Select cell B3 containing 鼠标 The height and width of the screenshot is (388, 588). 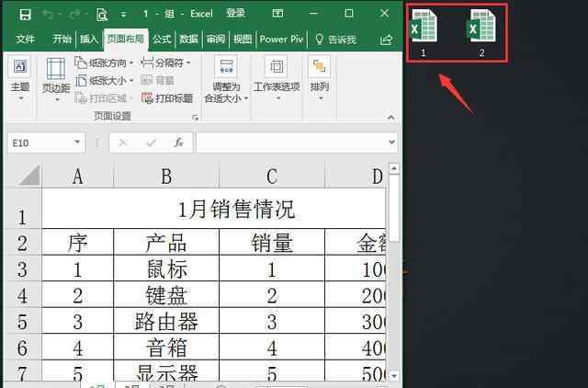point(165,270)
